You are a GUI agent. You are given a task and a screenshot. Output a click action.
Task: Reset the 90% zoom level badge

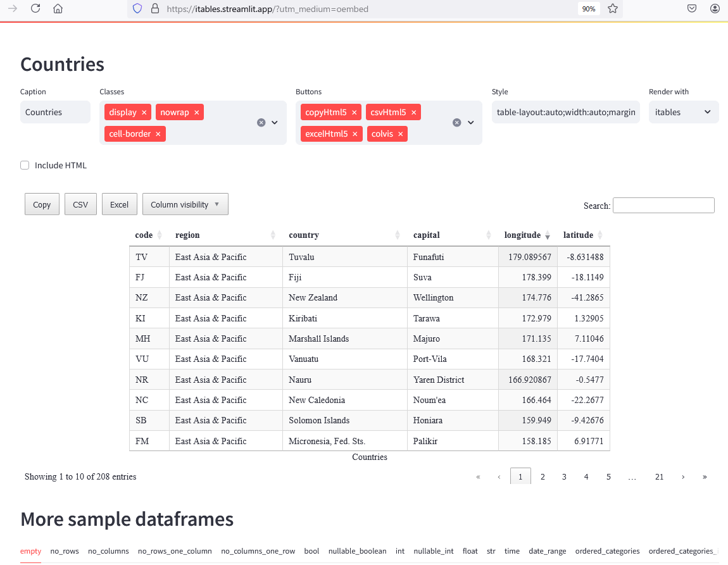pyautogui.click(x=589, y=9)
